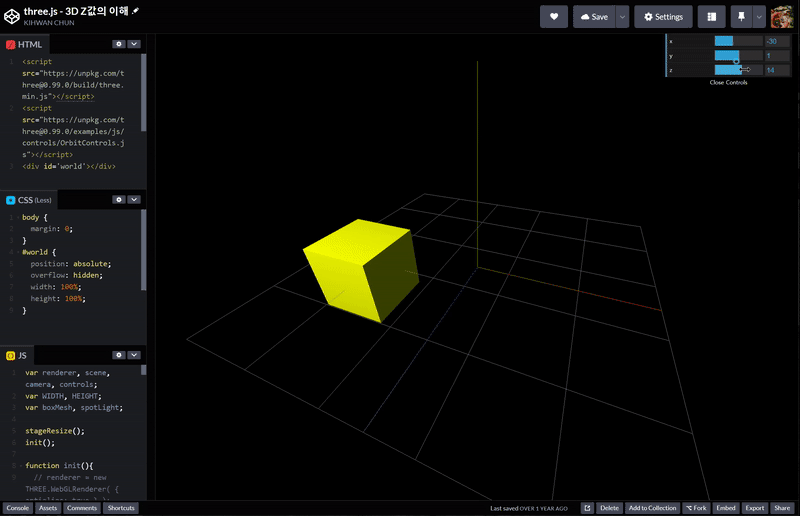Image resolution: width=800 pixels, height=516 pixels.
Task: Click div id='world' HTML line
Action: pos(69,166)
